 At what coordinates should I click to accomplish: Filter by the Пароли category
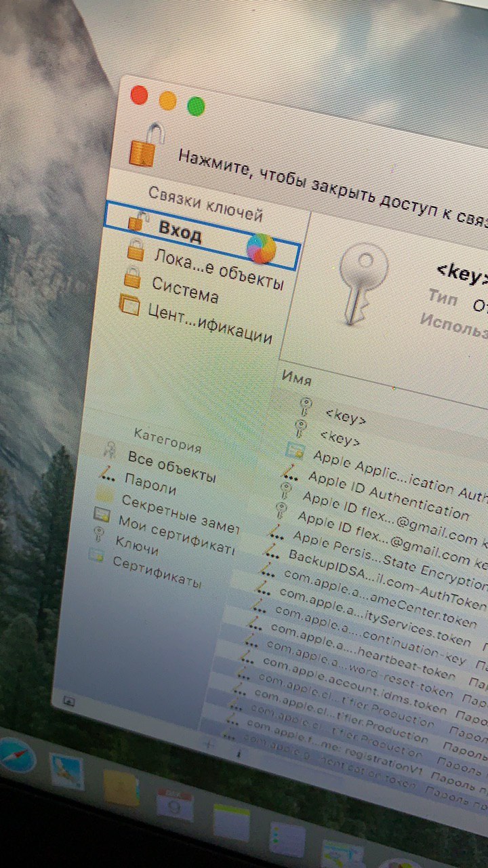coord(150,484)
